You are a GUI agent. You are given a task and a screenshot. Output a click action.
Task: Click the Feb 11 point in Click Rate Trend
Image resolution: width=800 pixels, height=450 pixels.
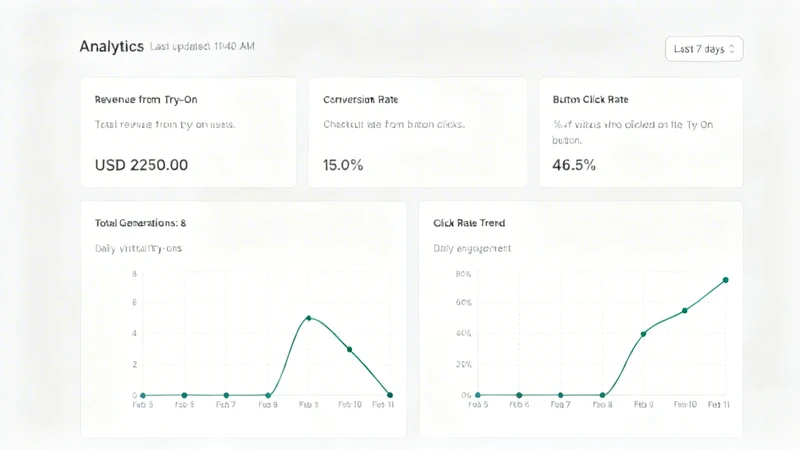point(726,280)
